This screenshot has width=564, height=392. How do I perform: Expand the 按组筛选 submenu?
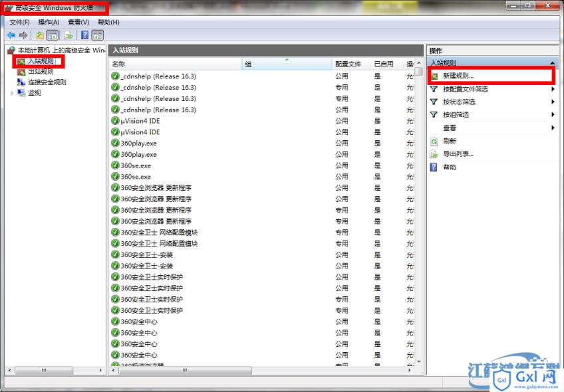(x=553, y=115)
